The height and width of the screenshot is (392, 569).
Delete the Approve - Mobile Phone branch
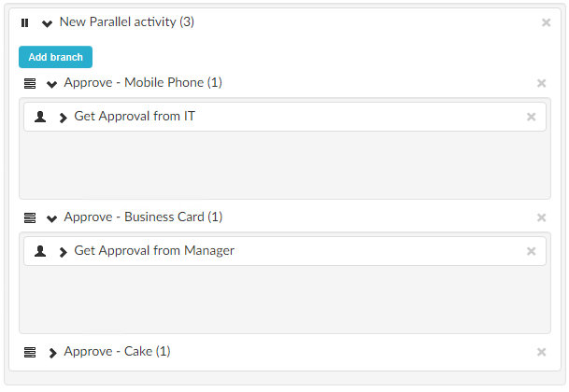click(x=541, y=83)
